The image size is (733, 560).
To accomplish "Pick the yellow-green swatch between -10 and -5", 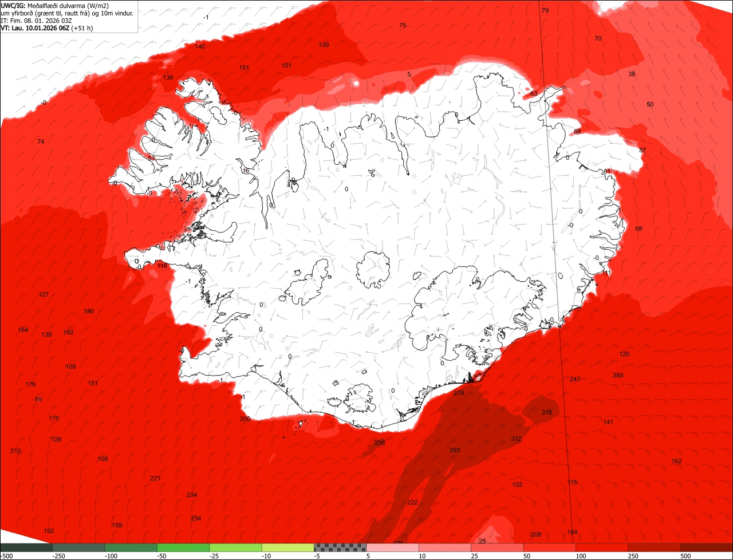I will pos(288,547).
